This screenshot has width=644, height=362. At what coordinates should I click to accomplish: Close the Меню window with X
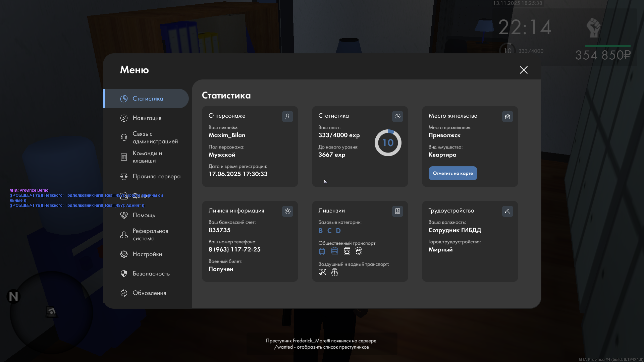(524, 70)
